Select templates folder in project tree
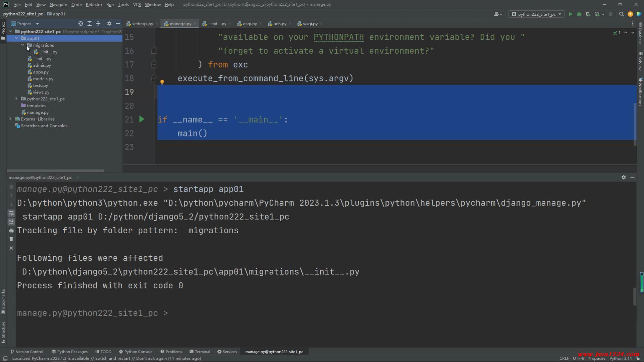Image resolution: width=644 pixels, height=362 pixels. coord(36,105)
